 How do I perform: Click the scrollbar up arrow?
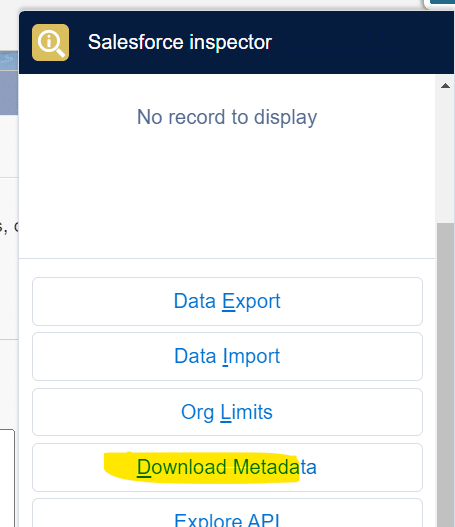tap(445, 86)
